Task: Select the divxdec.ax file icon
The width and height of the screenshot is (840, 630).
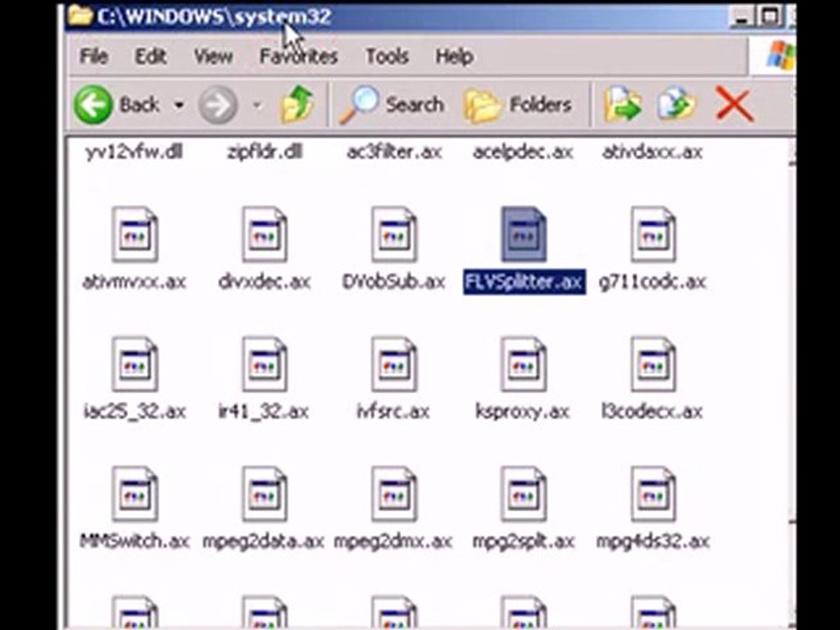Action: pyautogui.click(x=264, y=234)
